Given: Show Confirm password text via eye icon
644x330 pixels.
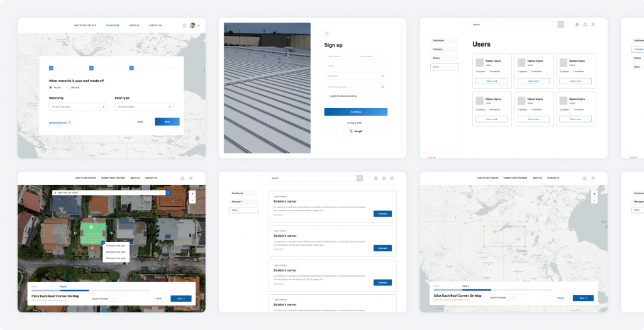Looking at the screenshot, I should (x=382, y=87).
